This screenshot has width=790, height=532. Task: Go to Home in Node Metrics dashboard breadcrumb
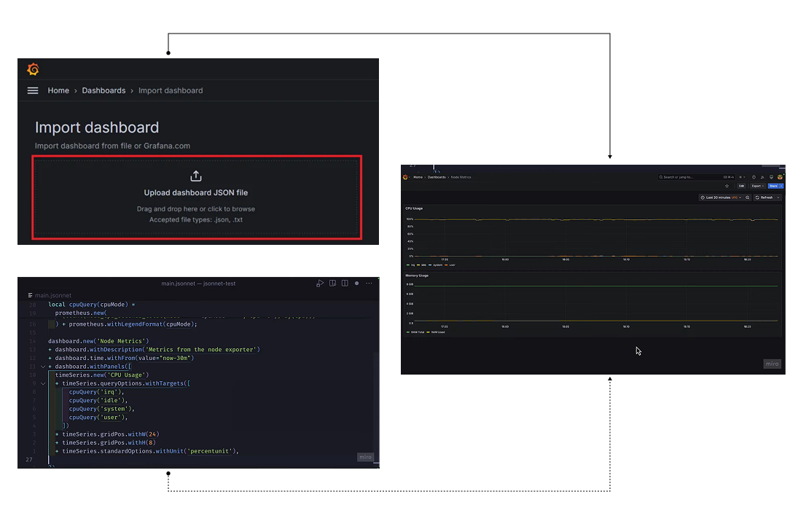tap(418, 177)
